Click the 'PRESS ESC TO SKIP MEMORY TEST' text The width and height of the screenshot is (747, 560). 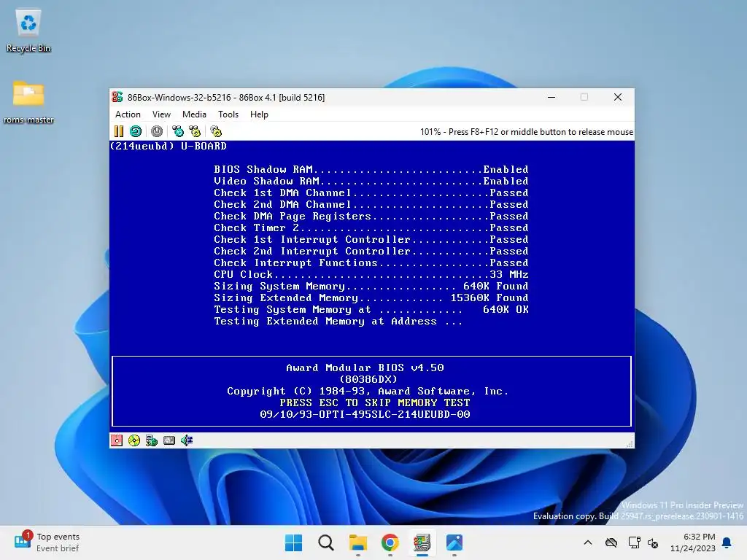coord(374,402)
